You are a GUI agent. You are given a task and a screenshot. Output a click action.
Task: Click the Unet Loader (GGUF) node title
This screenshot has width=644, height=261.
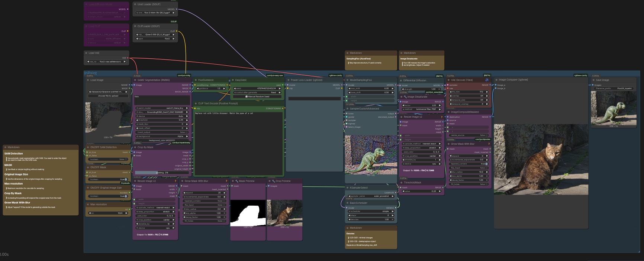tap(149, 4)
